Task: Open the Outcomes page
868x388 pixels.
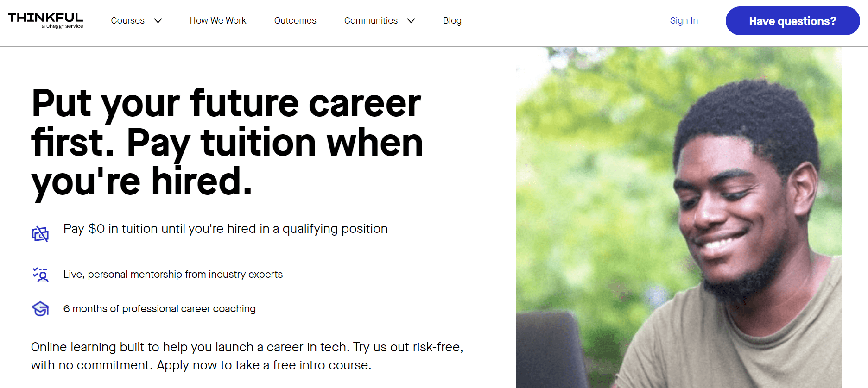Action: pos(295,20)
